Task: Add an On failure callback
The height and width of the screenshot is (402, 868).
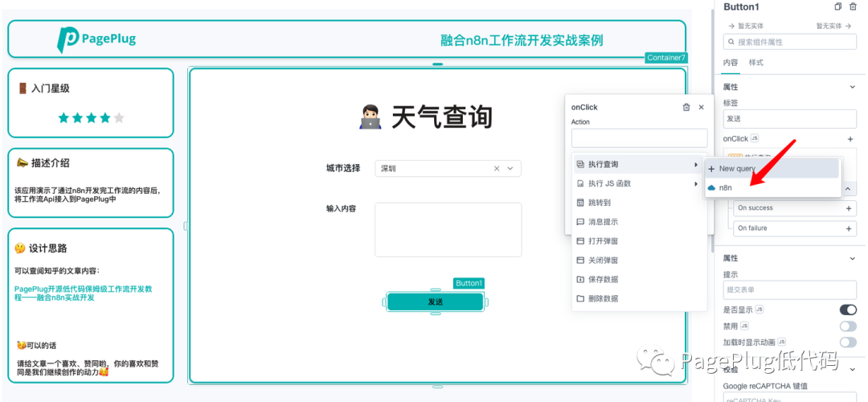Action: (849, 228)
